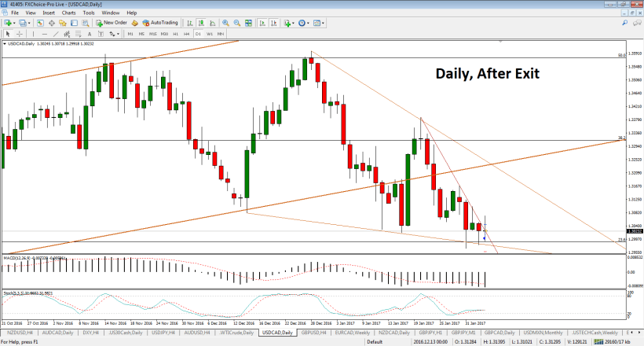The image size is (644, 346).
Task: Open the Strategy Tester magnifier icon
Action: coord(85,23)
